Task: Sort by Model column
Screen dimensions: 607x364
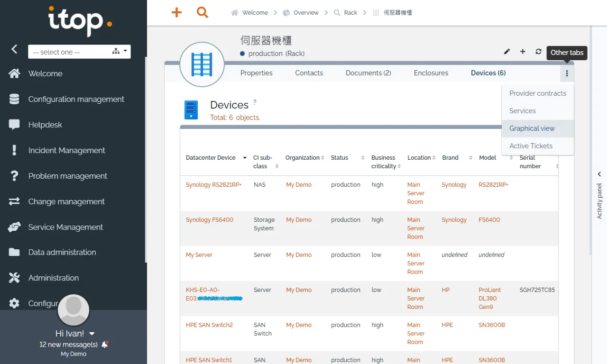Action: [496, 158]
